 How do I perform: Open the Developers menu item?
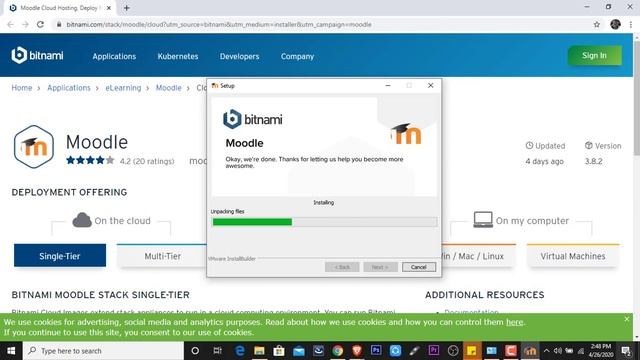pos(239,56)
